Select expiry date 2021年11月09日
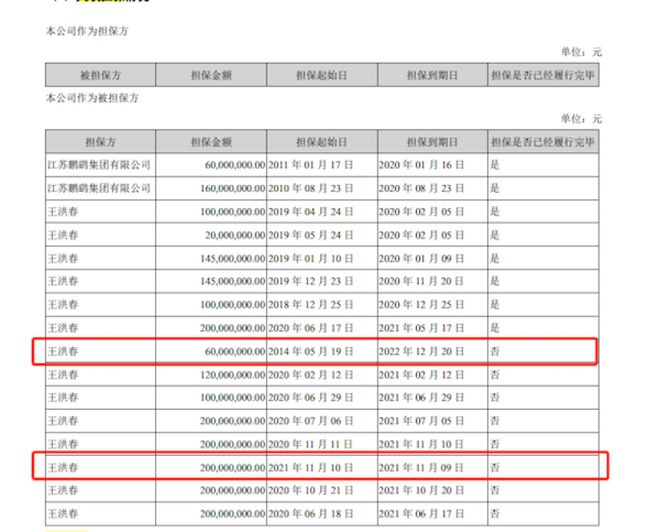Viewport: 660px width, 532px height. pos(421,467)
